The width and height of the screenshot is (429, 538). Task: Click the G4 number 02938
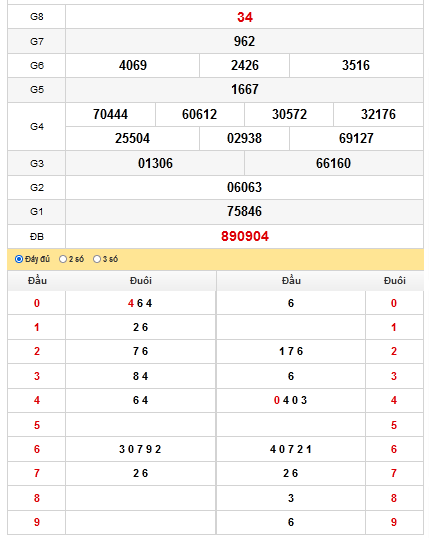pos(244,139)
